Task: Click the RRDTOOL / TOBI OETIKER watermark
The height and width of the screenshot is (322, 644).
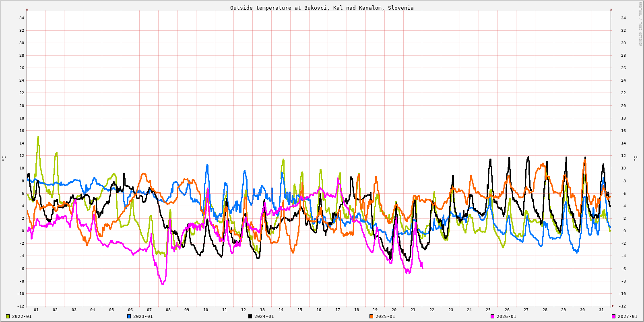Action: (640, 24)
